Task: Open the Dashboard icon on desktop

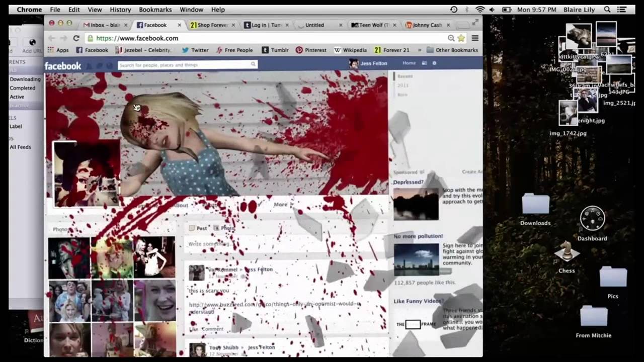Action: (x=592, y=219)
